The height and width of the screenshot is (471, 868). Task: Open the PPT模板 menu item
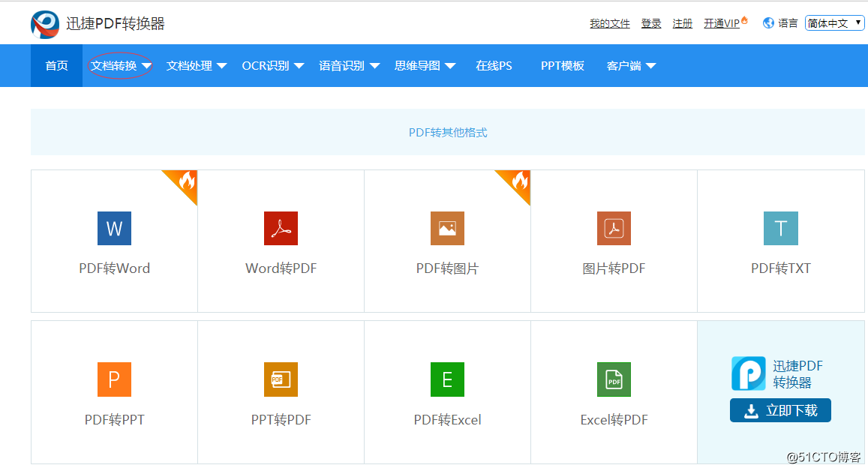point(563,66)
